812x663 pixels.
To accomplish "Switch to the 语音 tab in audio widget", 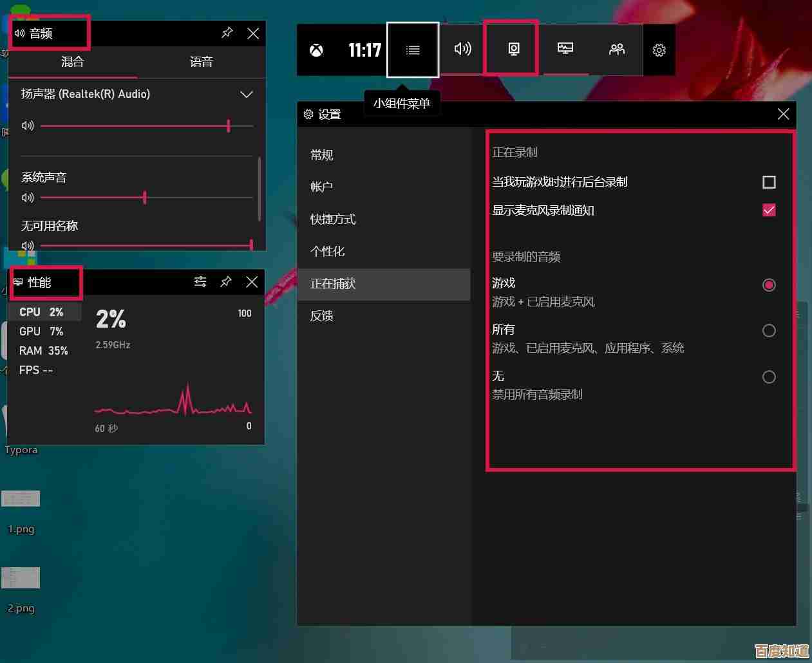I will pyautogui.click(x=201, y=62).
